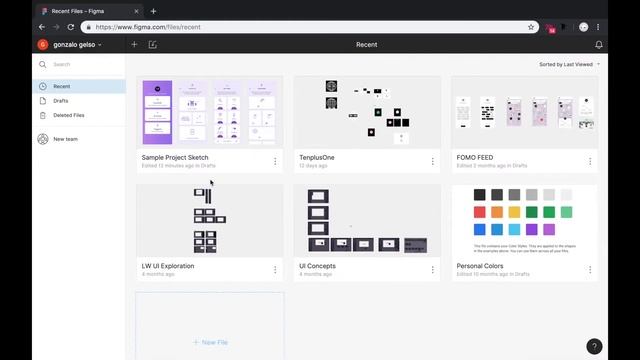The image size is (640, 360).
Task: Close the Recent Files – Figma tab
Action: click(136, 11)
